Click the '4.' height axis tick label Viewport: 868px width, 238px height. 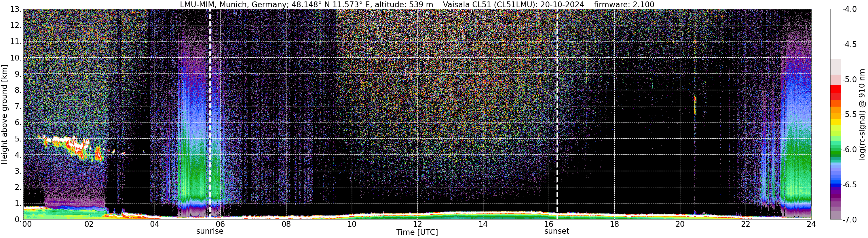pos(18,155)
